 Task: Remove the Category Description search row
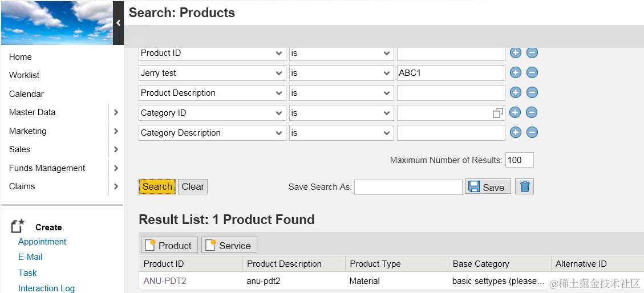coord(532,133)
